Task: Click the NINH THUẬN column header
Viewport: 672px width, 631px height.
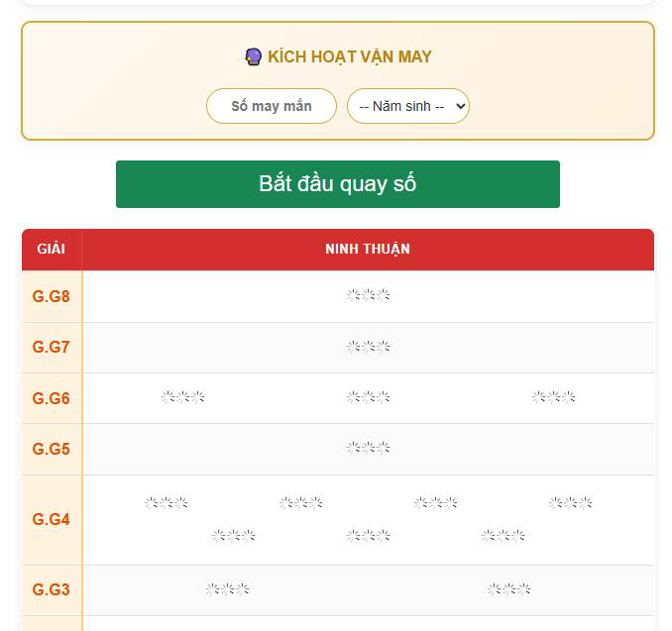Action: pyautogui.click(x=368, y=249)
